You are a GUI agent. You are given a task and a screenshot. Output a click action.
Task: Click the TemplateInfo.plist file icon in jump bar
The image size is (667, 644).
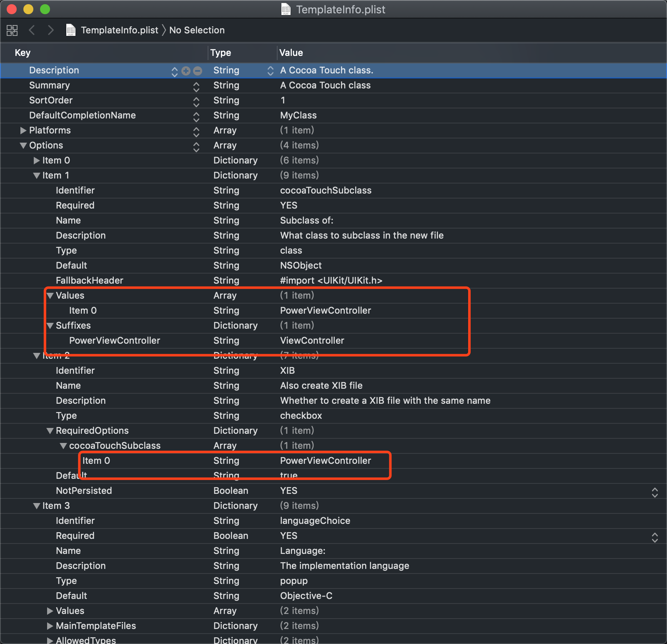(x=71, y=30)
